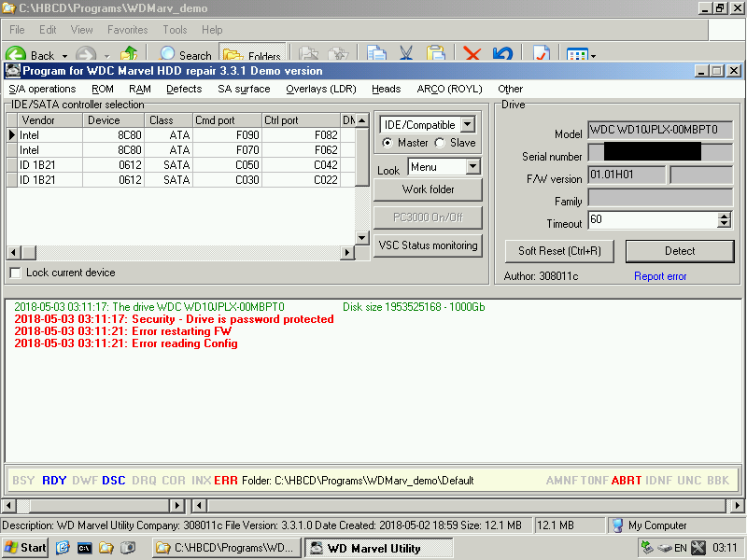Click the Work folder button
Screen dimensions: 747x560
click(428, 189)
